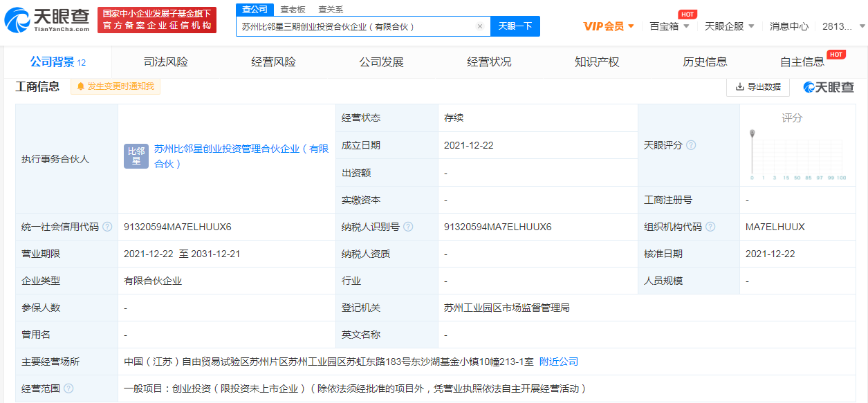This screenshot has width=868, height=403.
Task: Click the help icon beside 组织机构代码
Action: (x=710, y=227)
